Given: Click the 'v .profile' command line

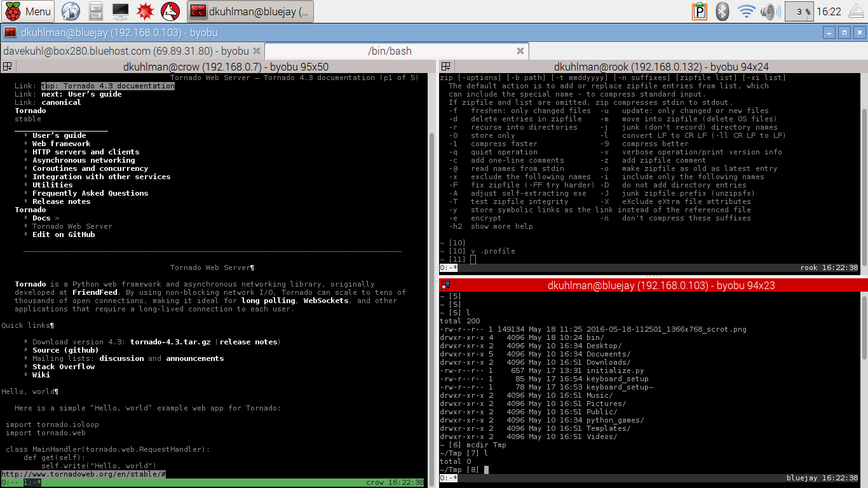Looking at the screenshot, I should (493, 251).
